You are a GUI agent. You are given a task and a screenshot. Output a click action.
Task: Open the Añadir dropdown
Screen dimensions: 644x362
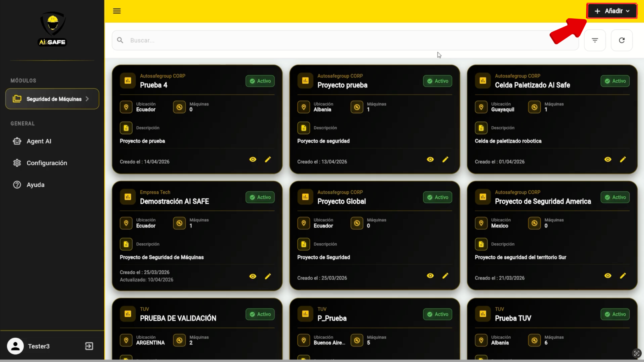pyautogui.click(x=612, y=11)
